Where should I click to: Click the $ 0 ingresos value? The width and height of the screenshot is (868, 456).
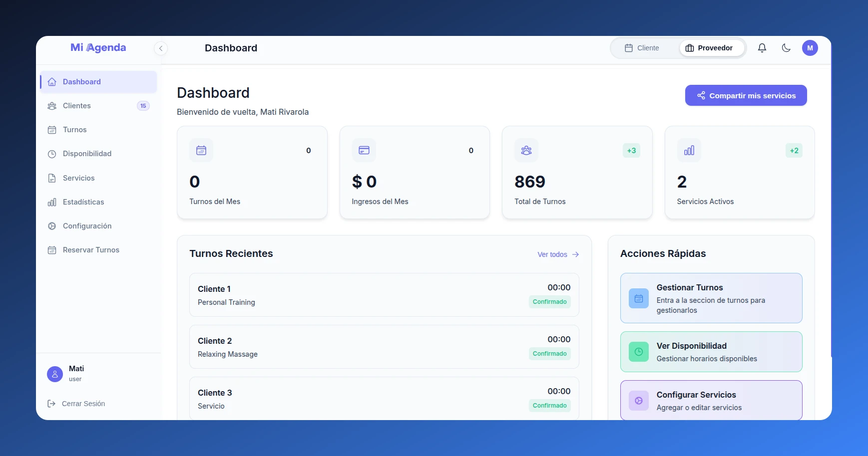[x=364, y=182]
